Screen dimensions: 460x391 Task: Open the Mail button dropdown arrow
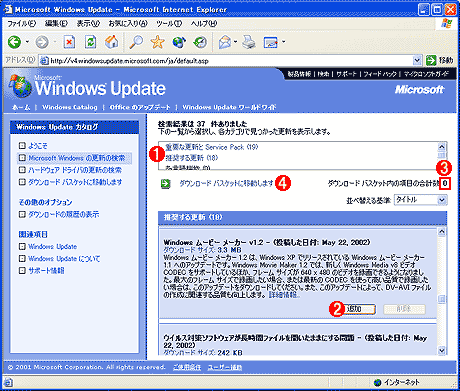click(x=235, y=42)
